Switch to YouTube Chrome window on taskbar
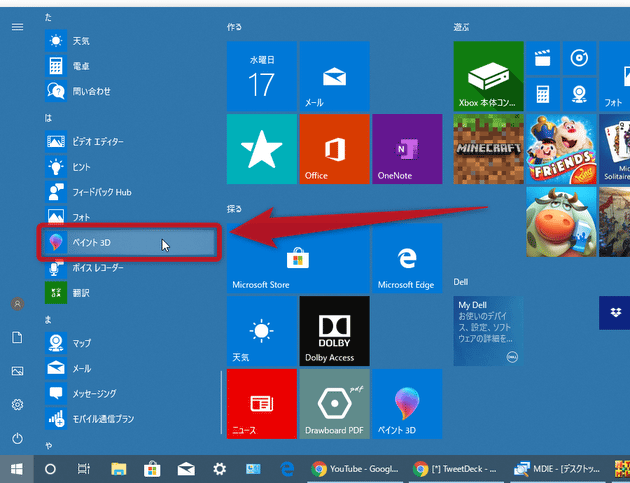 coord(355,469)
